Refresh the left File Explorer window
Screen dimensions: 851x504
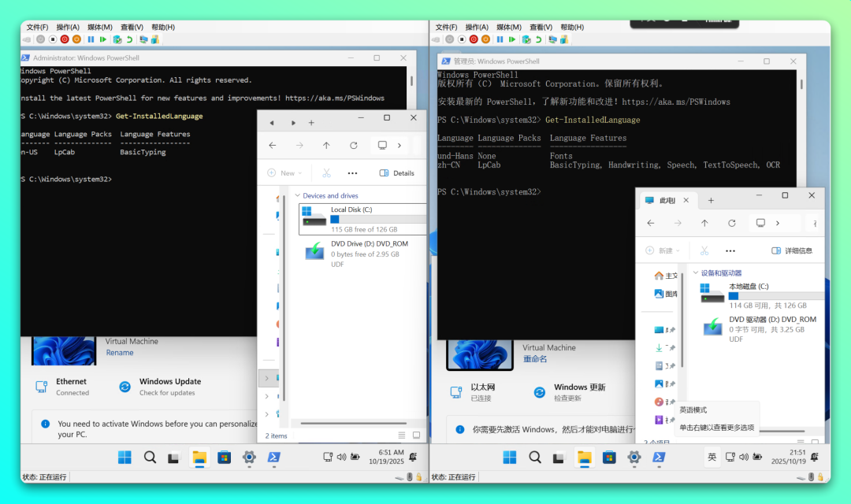coord(353,146)
